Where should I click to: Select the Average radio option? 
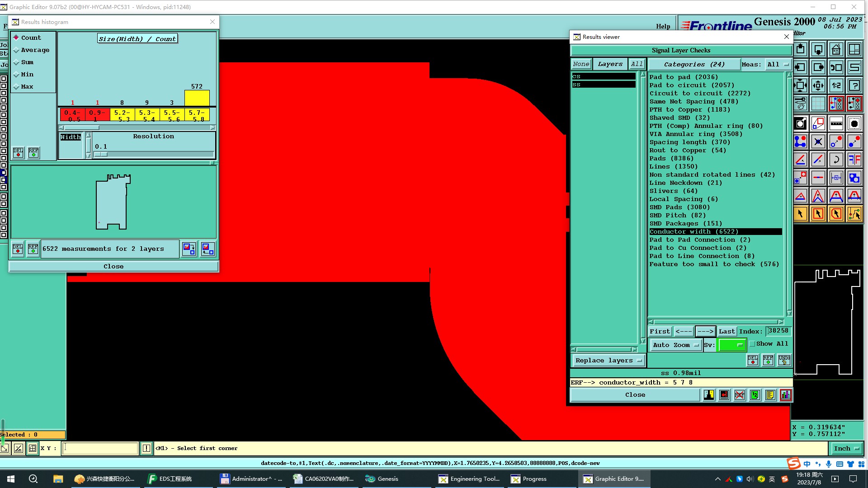[31, 50]
